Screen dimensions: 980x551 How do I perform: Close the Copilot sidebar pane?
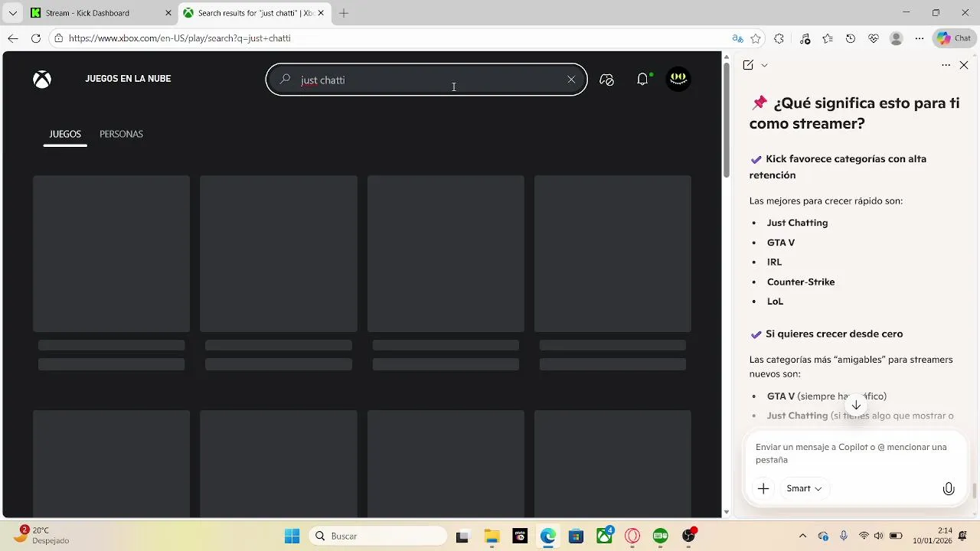pyautogui.click(x=964, y=65)
